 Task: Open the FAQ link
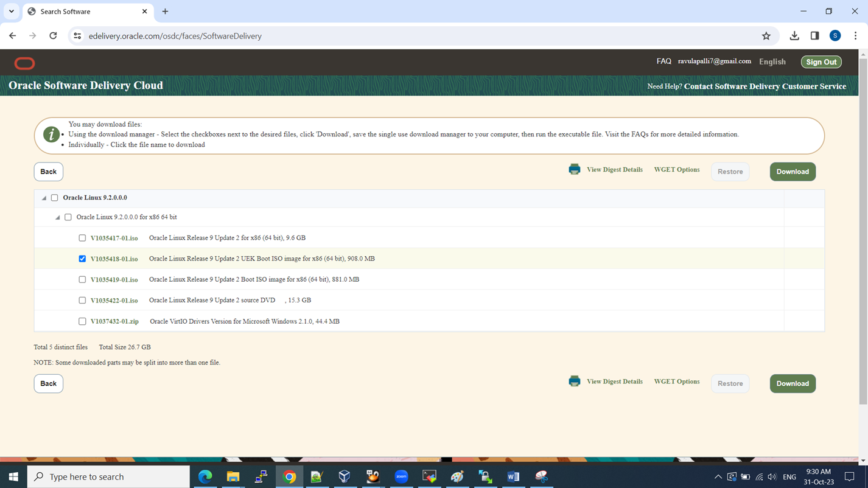click(x=664, y=61)
